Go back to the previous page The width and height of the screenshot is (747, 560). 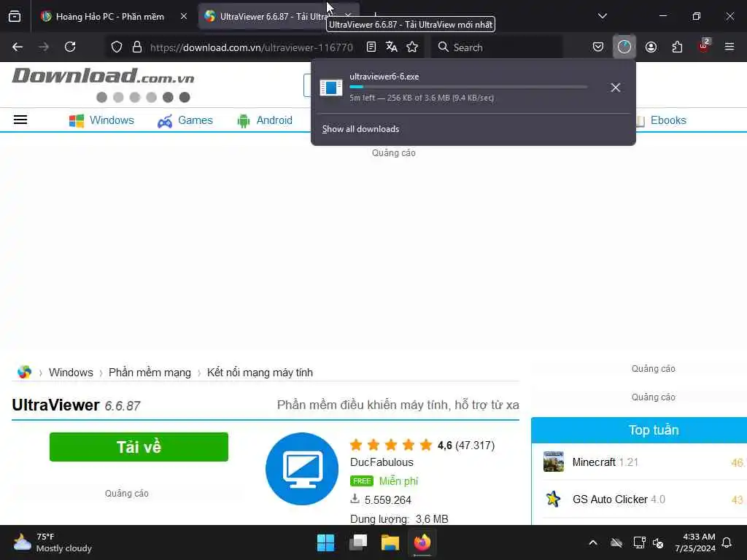tap(18, 47)
